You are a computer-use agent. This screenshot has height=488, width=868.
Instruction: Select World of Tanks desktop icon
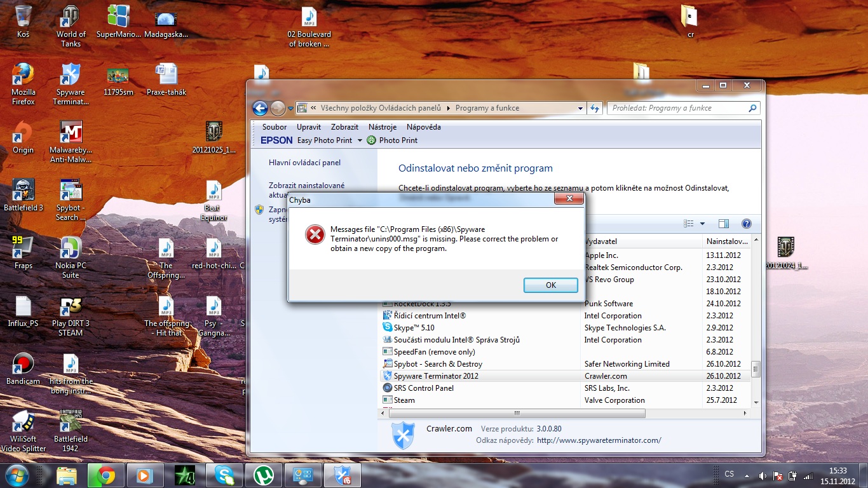[x=71, y=26]
